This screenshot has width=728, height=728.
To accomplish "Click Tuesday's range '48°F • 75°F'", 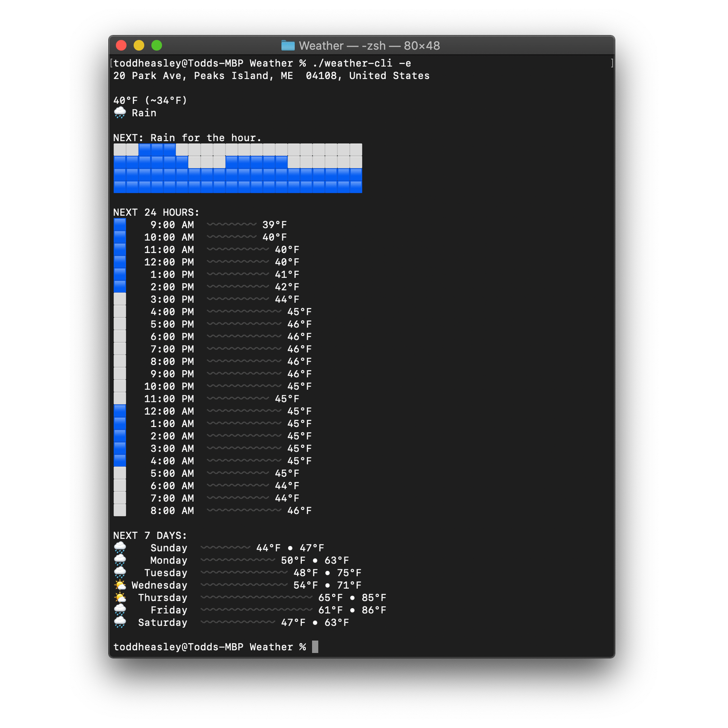I will click(327, 573).
